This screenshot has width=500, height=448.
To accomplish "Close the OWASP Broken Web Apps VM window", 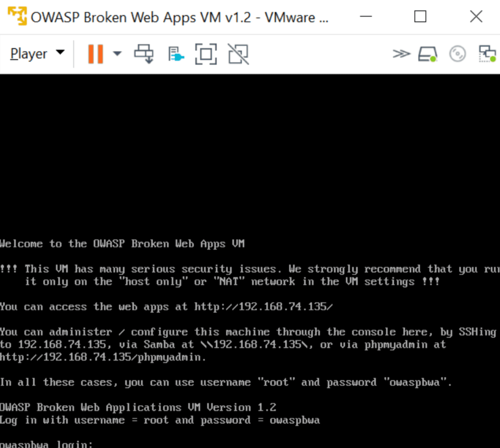I will point(476,16).
